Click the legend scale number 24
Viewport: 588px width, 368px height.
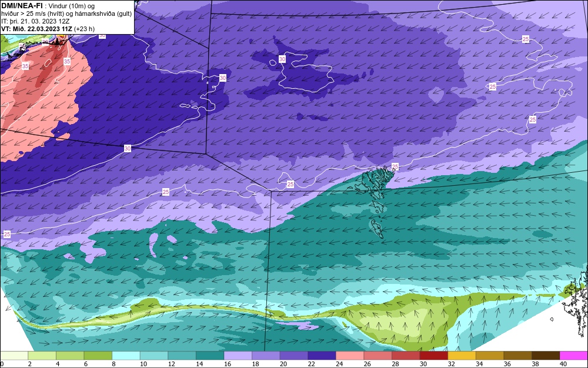(339, 364)
